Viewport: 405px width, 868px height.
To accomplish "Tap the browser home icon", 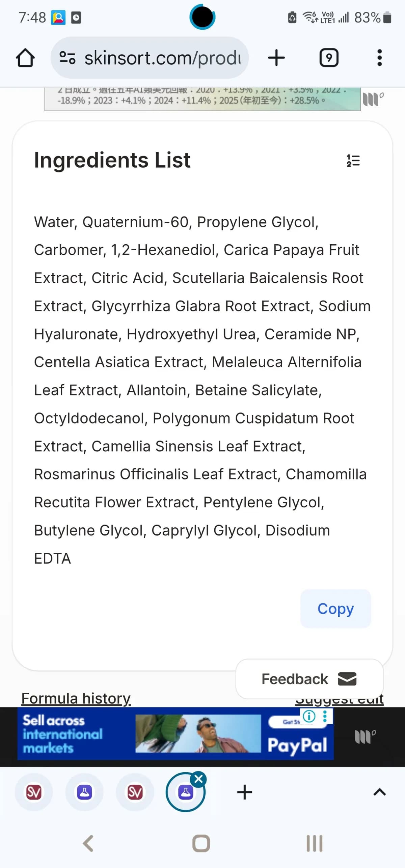I will coord(25,58).
